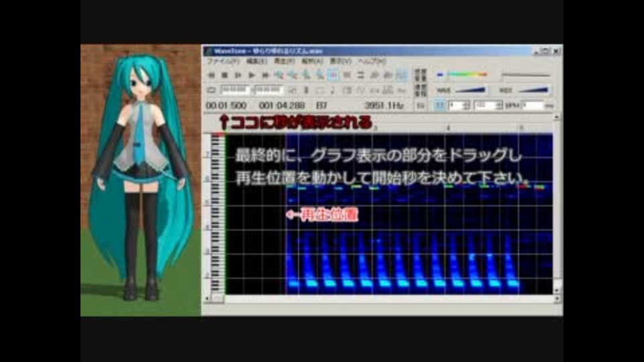Start playback with the play button
The height and width of the screenshot is (362, 644).
[252, 75]
